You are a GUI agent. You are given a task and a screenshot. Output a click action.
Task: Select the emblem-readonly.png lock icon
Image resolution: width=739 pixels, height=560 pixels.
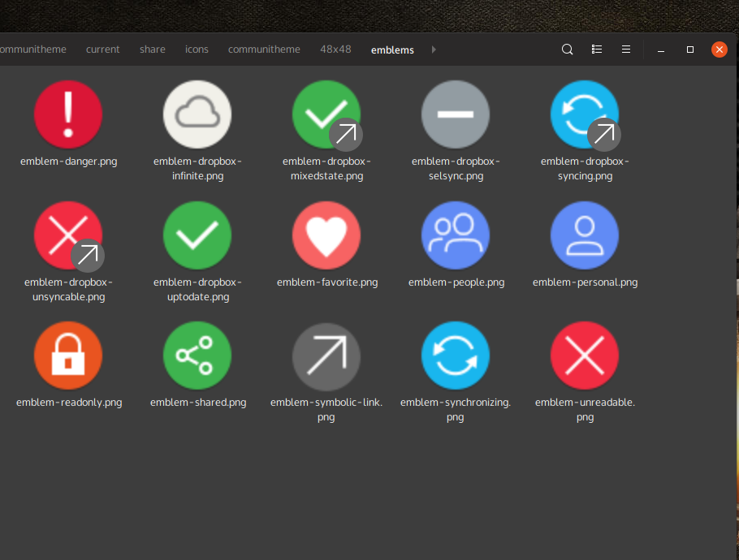[68, 355]
